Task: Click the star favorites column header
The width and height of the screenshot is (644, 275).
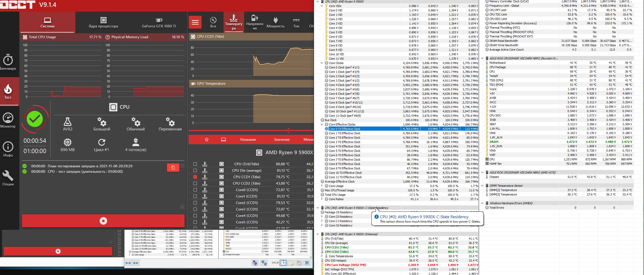Action: tap(206, 139)
